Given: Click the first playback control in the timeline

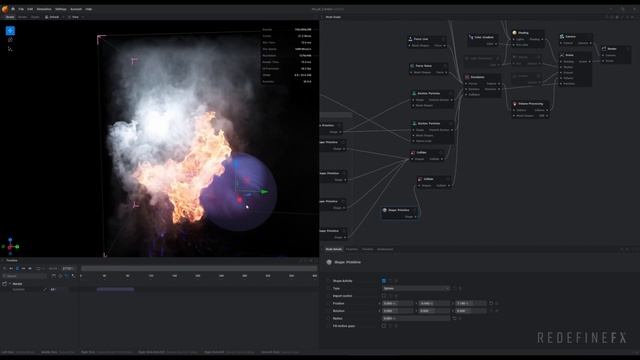Looking at the screenshot, I should coord(5,268).
